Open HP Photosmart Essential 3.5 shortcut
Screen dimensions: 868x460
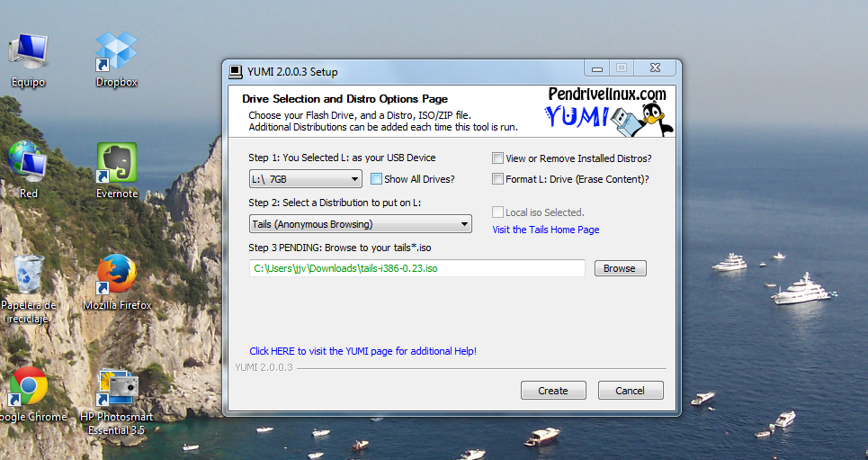117,401
